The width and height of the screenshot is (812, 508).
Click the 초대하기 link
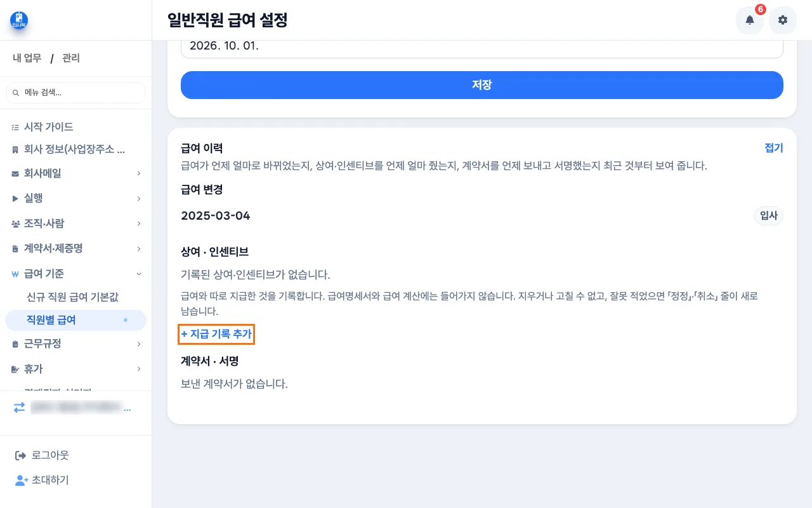[x=50, y=480]
